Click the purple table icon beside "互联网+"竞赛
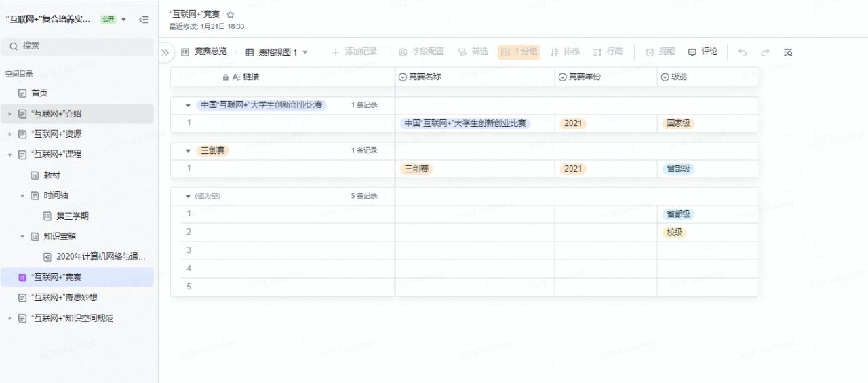 coord(22,277)
